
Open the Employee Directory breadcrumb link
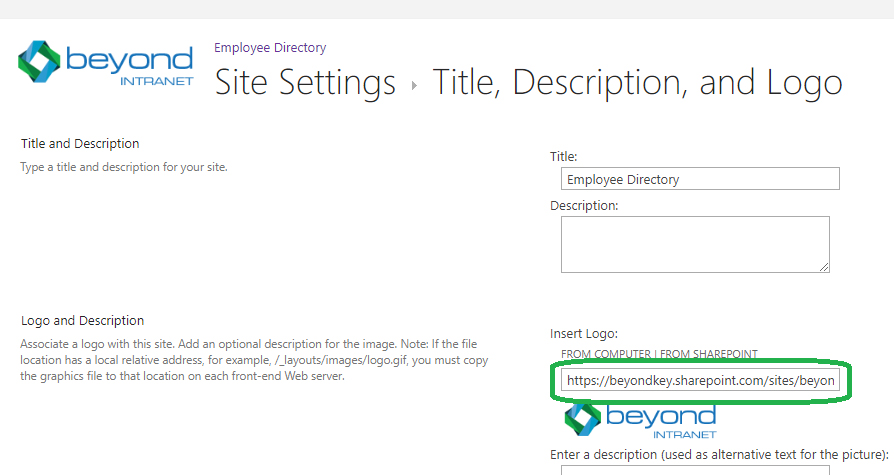270,47
